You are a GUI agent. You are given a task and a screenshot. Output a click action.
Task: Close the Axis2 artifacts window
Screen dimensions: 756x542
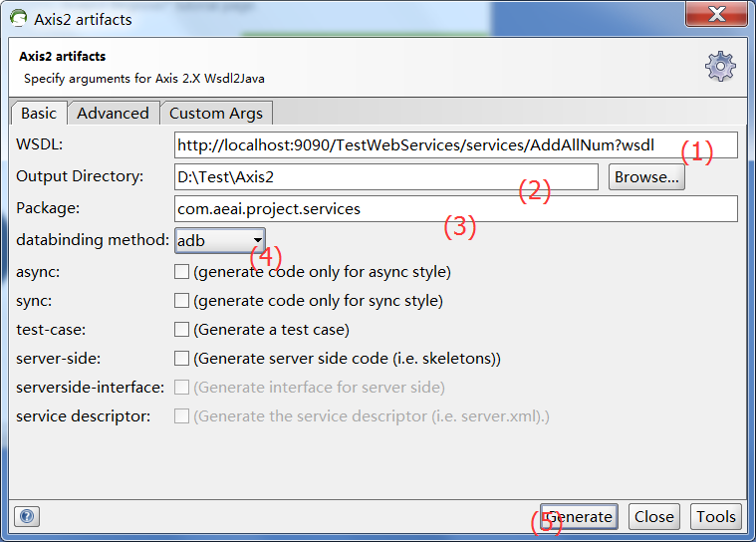point(716,14)
